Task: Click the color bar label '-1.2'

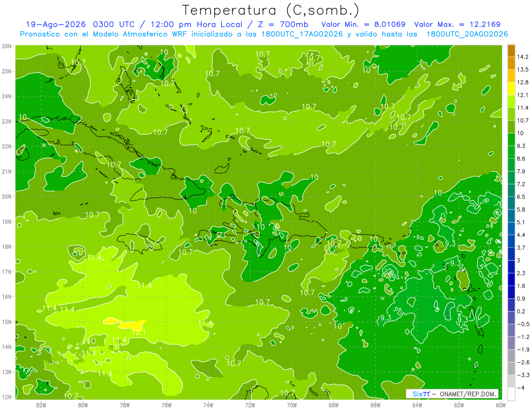Action: pos(523,337)
